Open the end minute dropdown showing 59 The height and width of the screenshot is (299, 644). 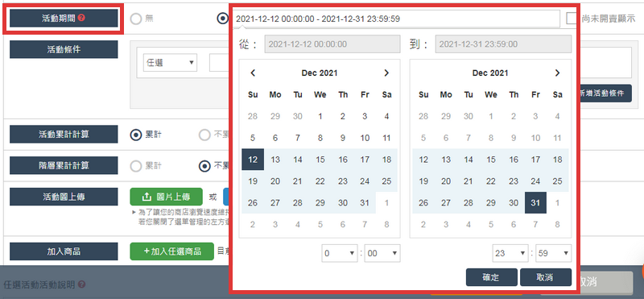(x=553, y=253)
